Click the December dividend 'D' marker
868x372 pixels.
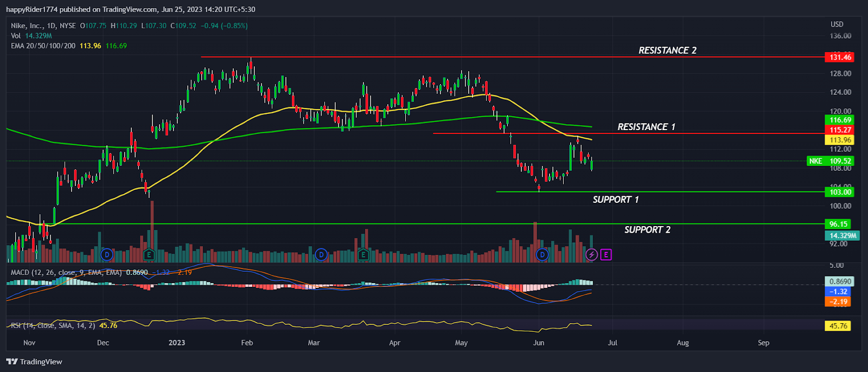[x=107, y=254]
